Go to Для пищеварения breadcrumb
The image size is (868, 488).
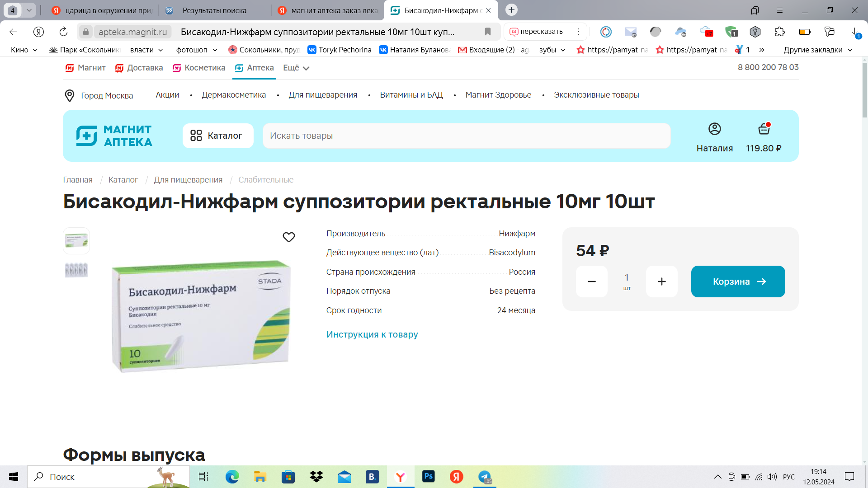point(188,180)
